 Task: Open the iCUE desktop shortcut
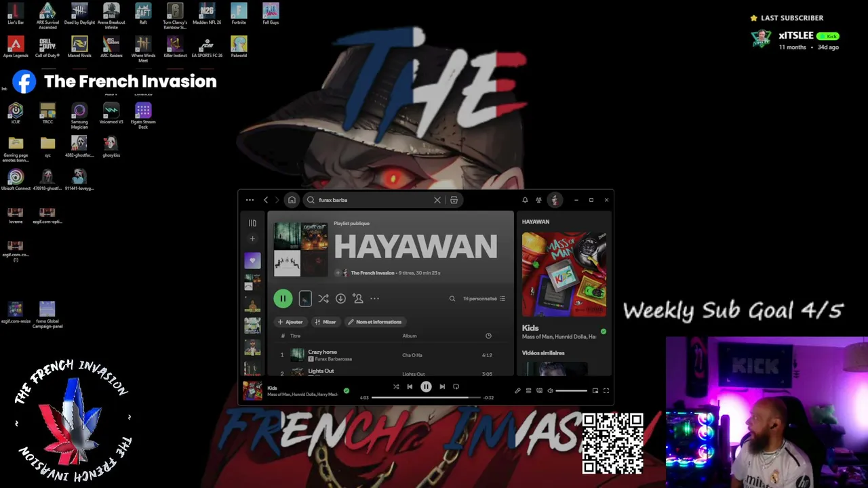tap(16, 113)
